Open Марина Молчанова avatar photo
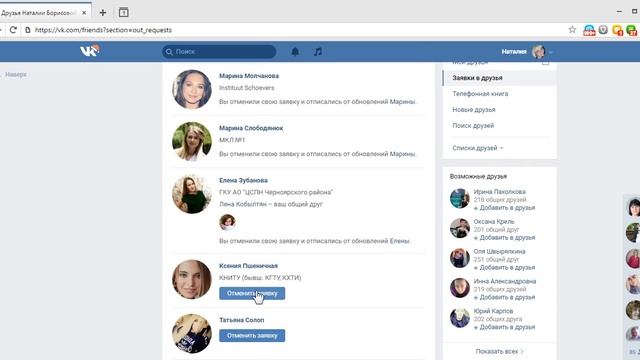The image size is (640, 360). [192, 89]
